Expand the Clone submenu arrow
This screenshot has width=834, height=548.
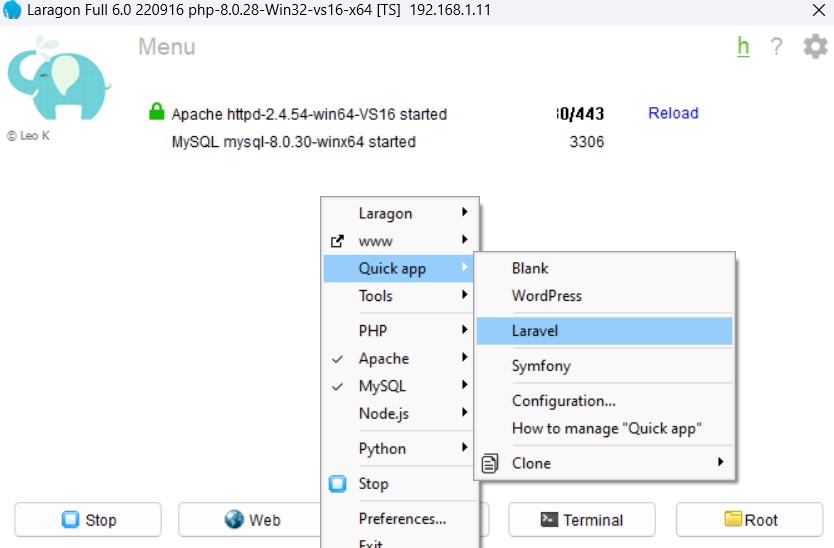coord(720,461)
